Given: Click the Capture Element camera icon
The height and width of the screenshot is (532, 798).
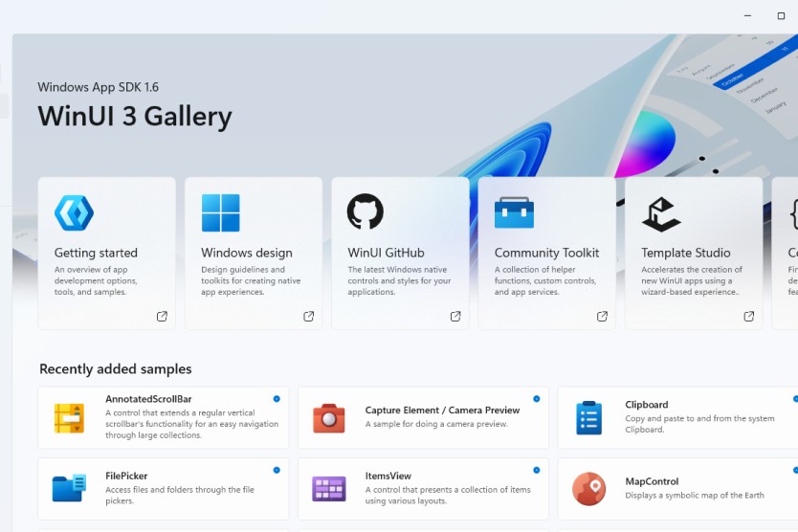Looking at the screenshot, I should 329,418.
